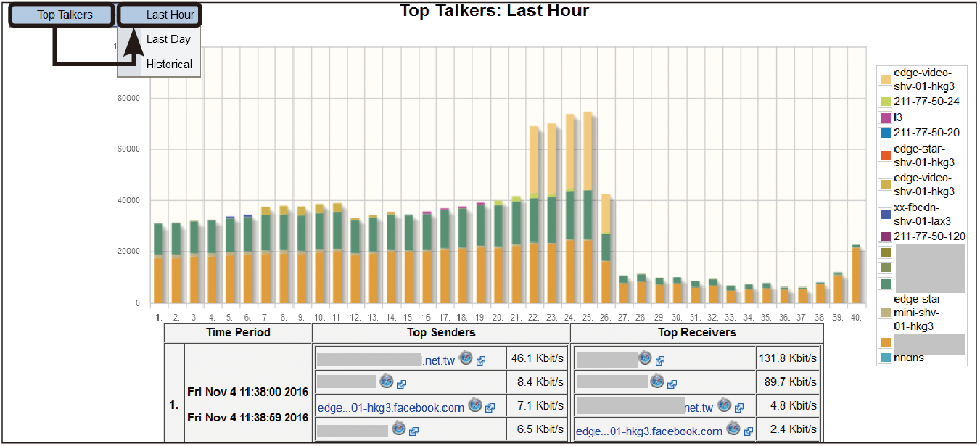The width and height of the screenshot is (980, 446).
Task: Click external-link icon in the 2.4 Kbit/s receiver row
Action: click(x=748, y=431)
